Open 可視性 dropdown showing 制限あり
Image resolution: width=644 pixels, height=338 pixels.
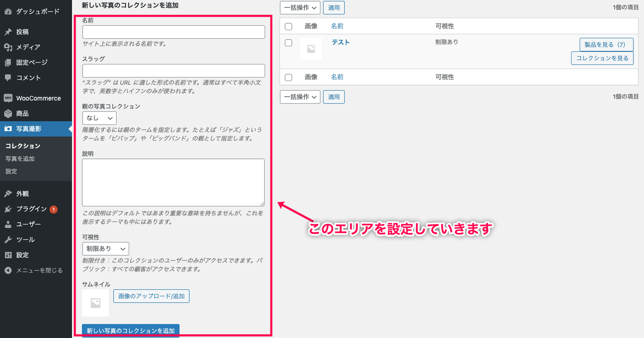pyautogui.click(x=106, y=249)
